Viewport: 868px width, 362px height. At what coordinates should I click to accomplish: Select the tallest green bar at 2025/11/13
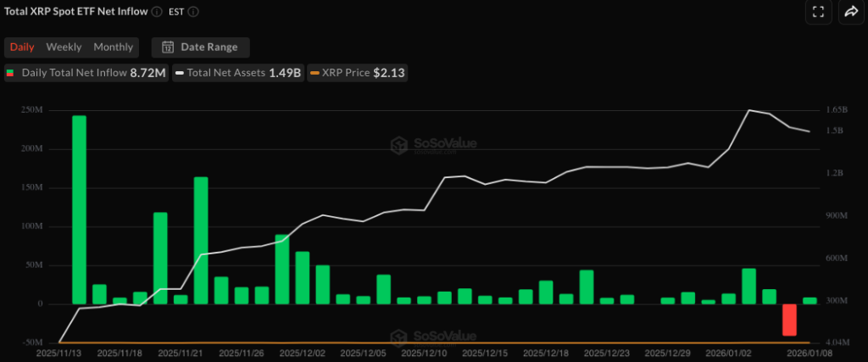point(79,209)
